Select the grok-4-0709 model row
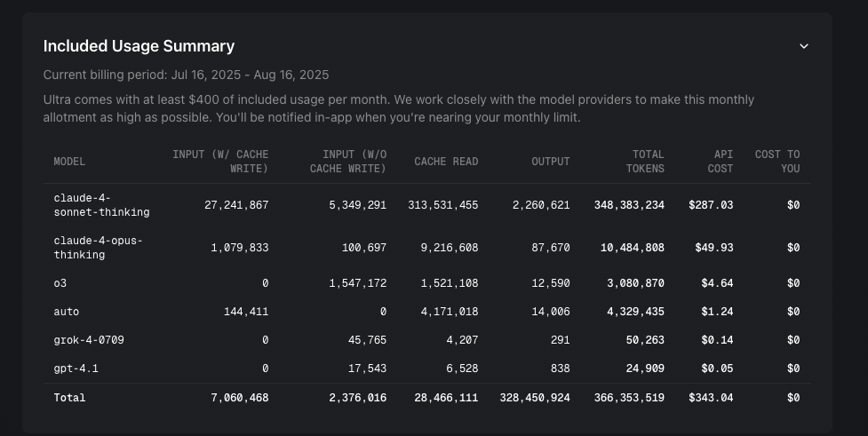The height and width of the screenshot is (436, 868). [x=89, y=340]
